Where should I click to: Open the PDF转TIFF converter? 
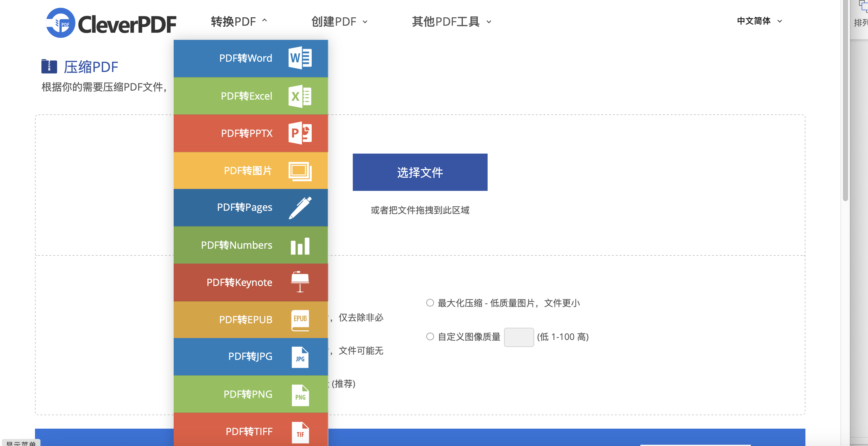[251, 430]
